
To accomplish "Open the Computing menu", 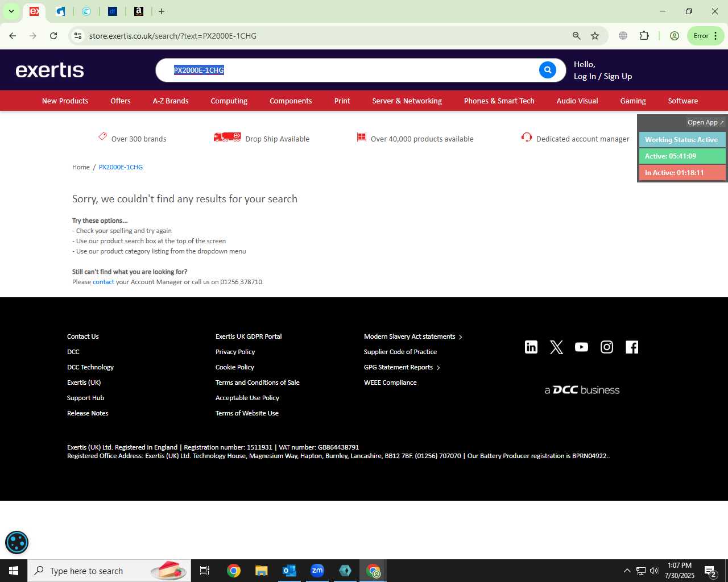I will pyautogui.click(x=229, y=101).
